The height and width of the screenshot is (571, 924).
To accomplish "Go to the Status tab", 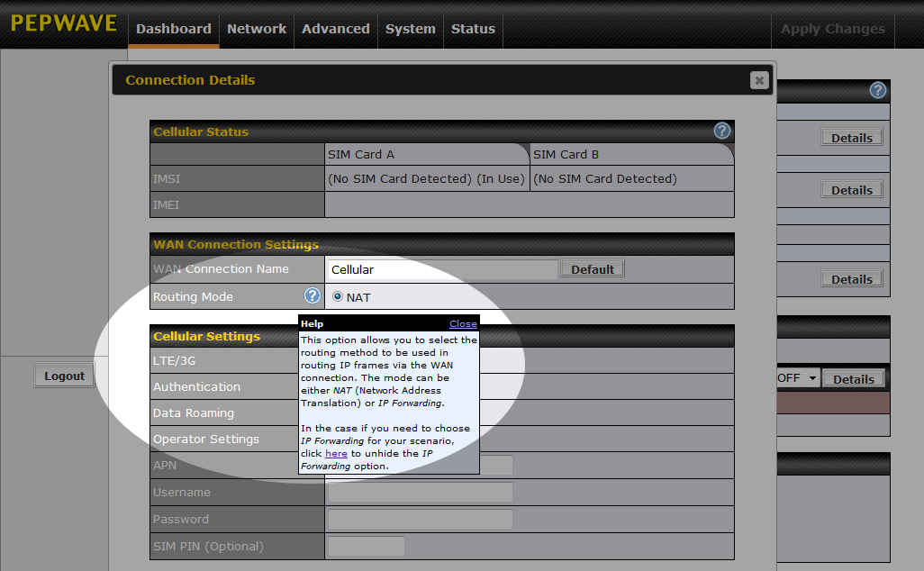I will tap(473, 29).
